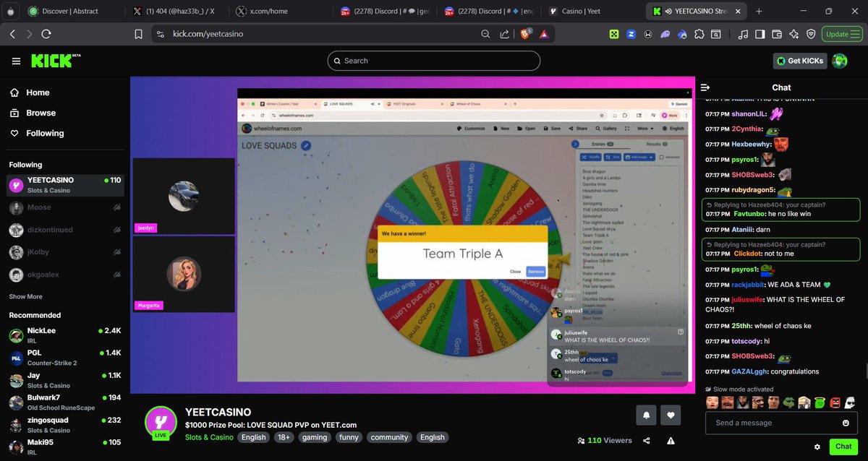Open Brave Rewards triangle icon
868x461 pixels.
(x=543, y=34)
